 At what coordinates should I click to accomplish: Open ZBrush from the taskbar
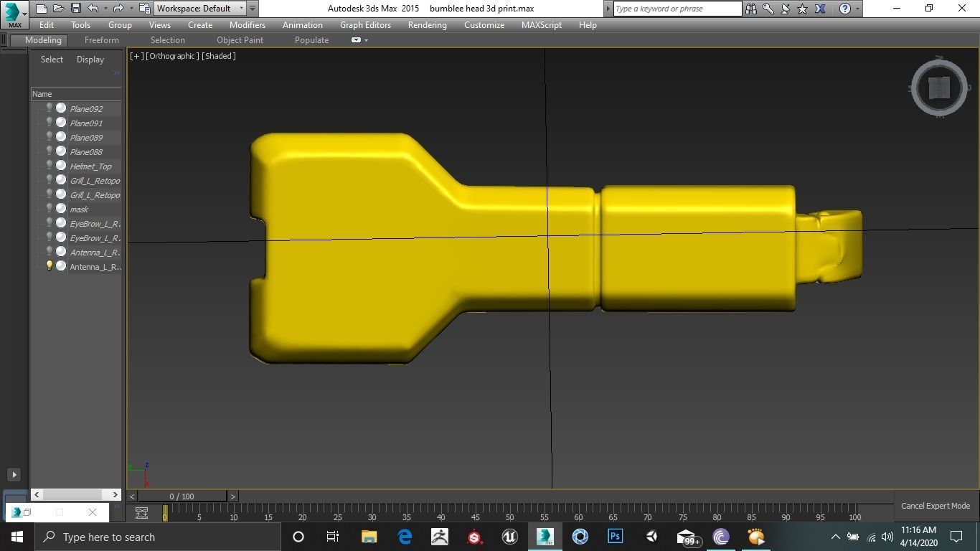pyautogui.click(x=440, y=537)
